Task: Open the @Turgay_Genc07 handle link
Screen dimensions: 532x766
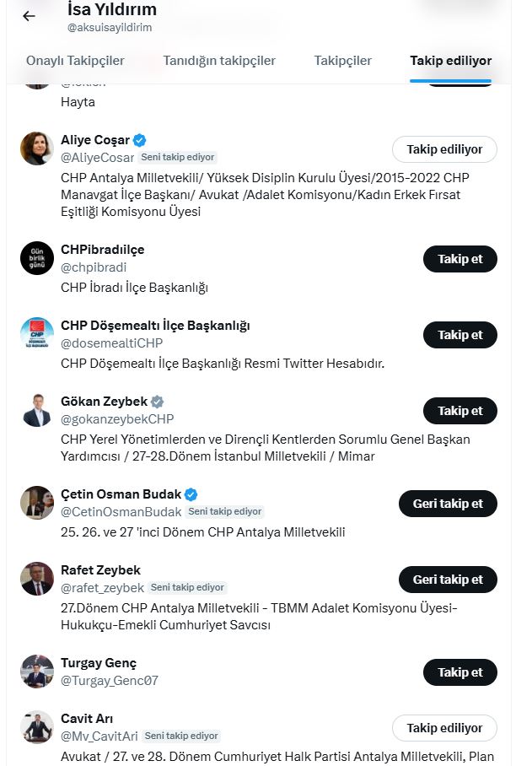Action: [110, 681]
